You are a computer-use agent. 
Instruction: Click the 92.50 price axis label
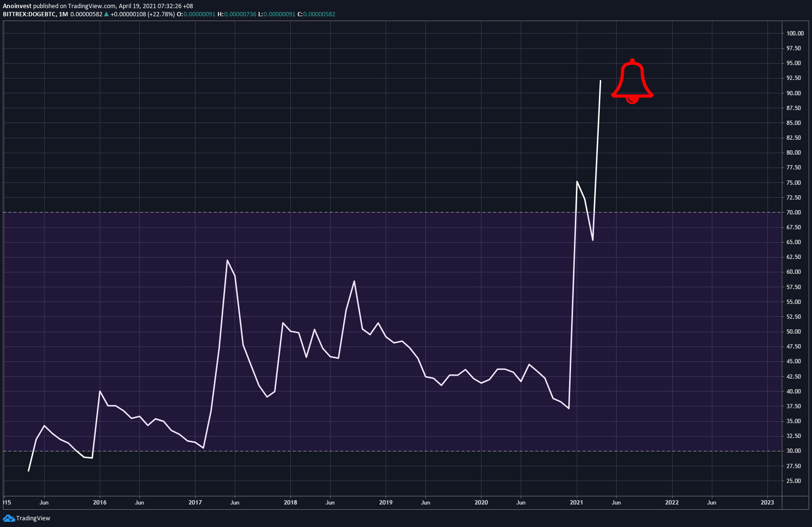[793, 78]
